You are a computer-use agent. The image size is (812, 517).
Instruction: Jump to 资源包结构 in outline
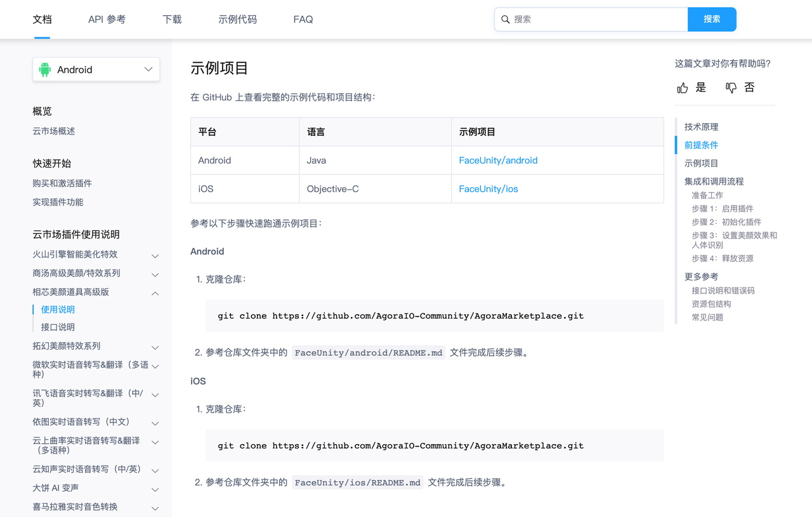click(x=711, y=304)
